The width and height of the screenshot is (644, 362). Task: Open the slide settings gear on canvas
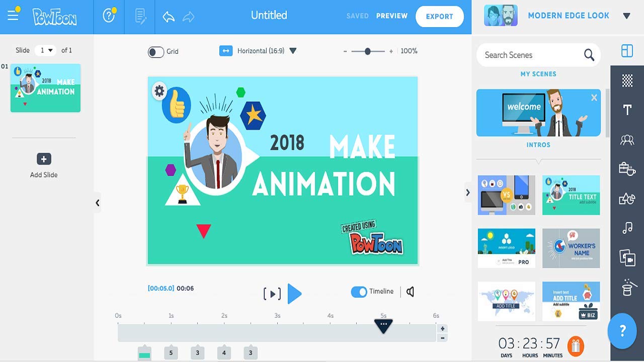tap(159, 92)
